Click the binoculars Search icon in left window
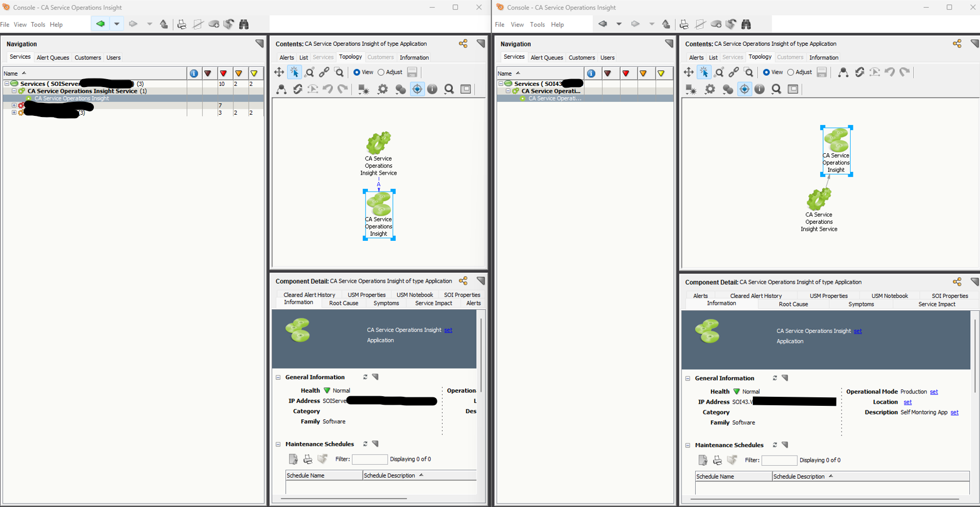 coord(244,24)
